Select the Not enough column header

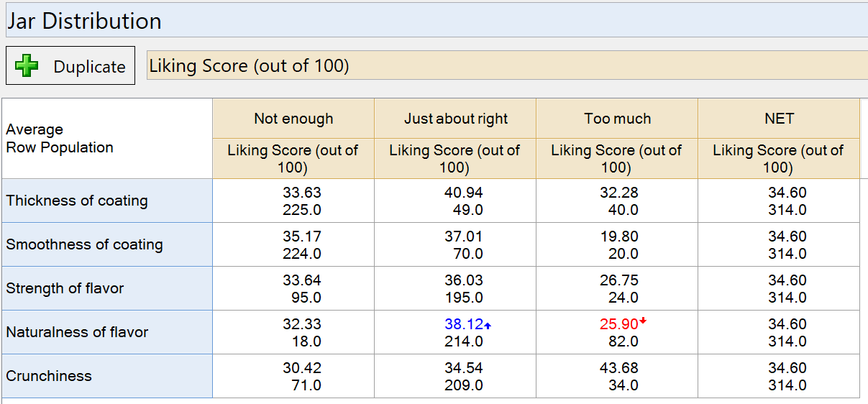click(x=293, y=119)
